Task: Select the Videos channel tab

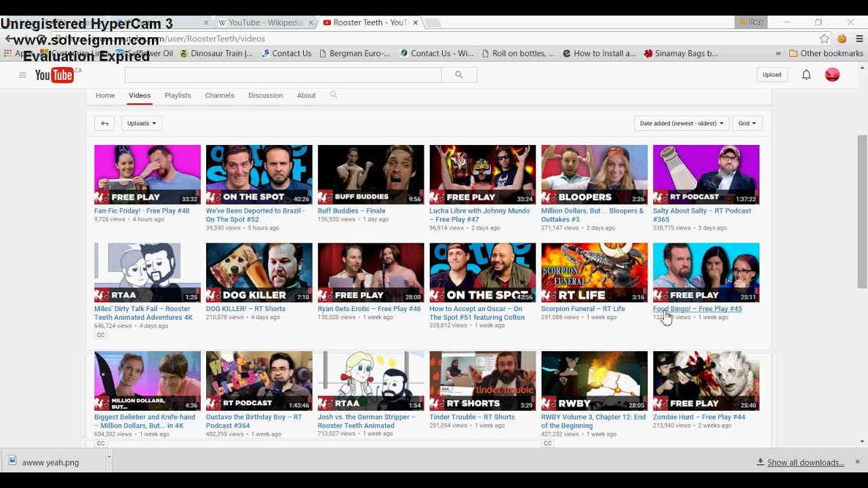Action: [140, 96]
